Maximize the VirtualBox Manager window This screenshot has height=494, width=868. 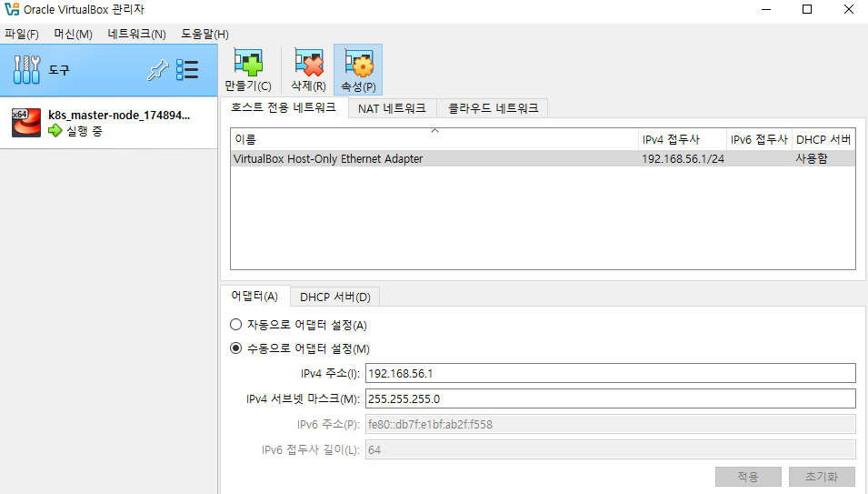pos(807,9)
